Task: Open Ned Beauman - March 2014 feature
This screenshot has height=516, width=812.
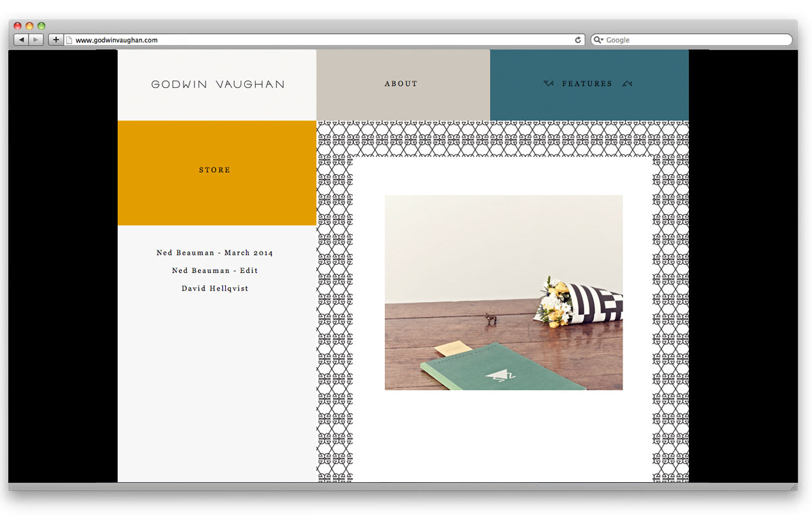Action: (x=215, y=253)
